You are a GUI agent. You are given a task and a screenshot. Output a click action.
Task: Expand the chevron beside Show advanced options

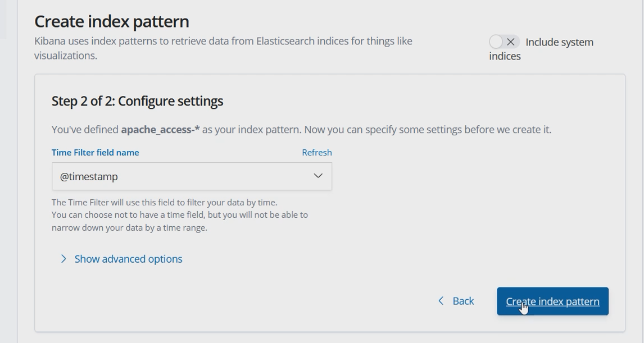coord(64,259)
